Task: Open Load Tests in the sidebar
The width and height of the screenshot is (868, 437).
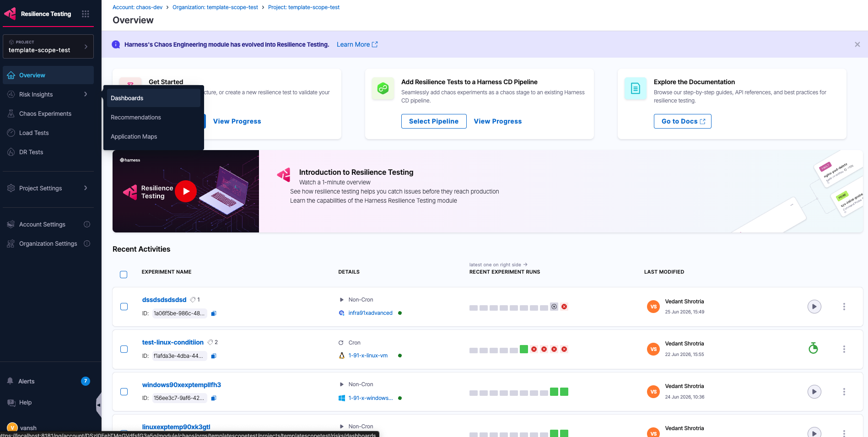Action: click(48, 133)
